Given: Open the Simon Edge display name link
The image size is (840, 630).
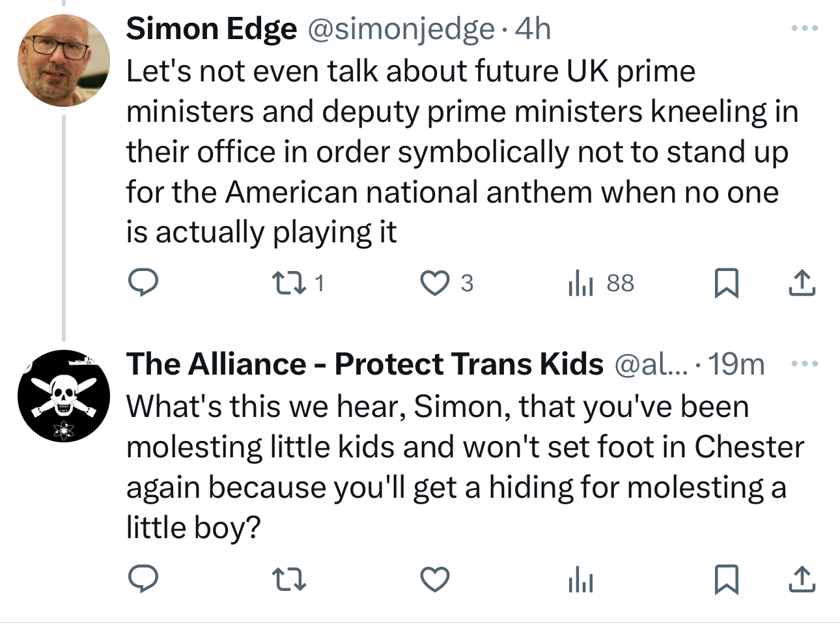Looking at the screenshot, I should 211,29.
